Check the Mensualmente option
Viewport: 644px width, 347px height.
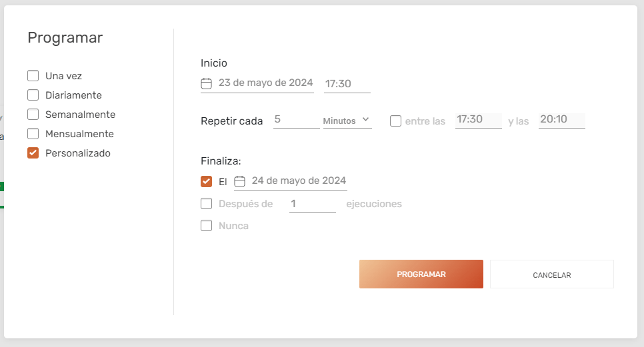[33, 134]
